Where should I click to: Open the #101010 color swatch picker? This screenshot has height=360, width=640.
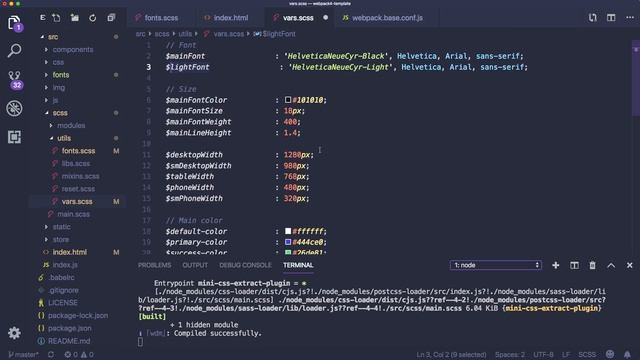[288, 100]
